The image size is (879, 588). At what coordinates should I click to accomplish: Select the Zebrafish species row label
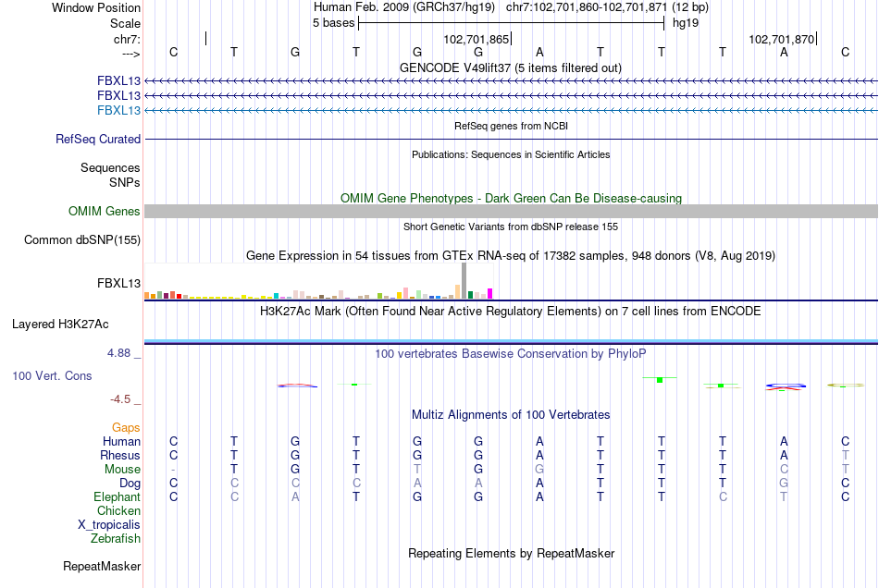click(116, 538)
